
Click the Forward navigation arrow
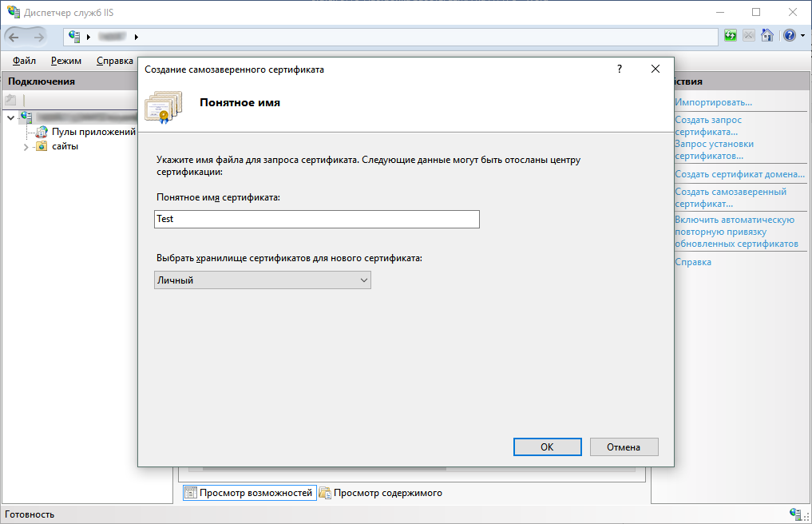click(x=38, y=37)
